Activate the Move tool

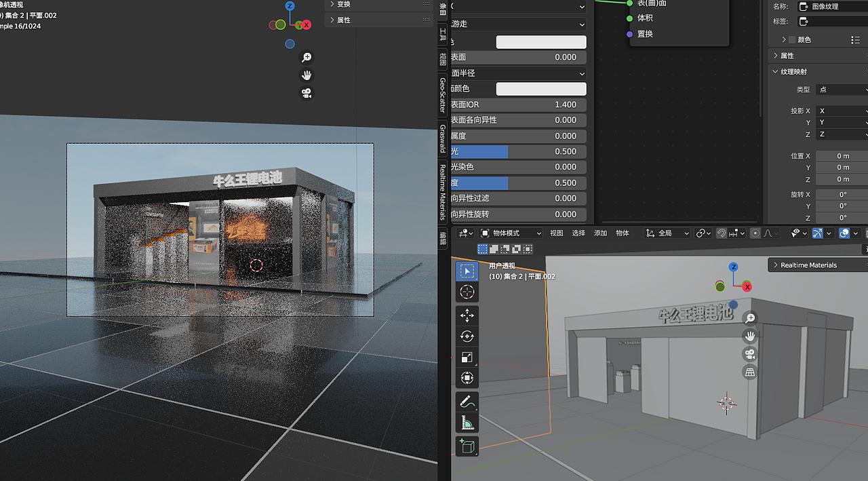tap(467, 315)
